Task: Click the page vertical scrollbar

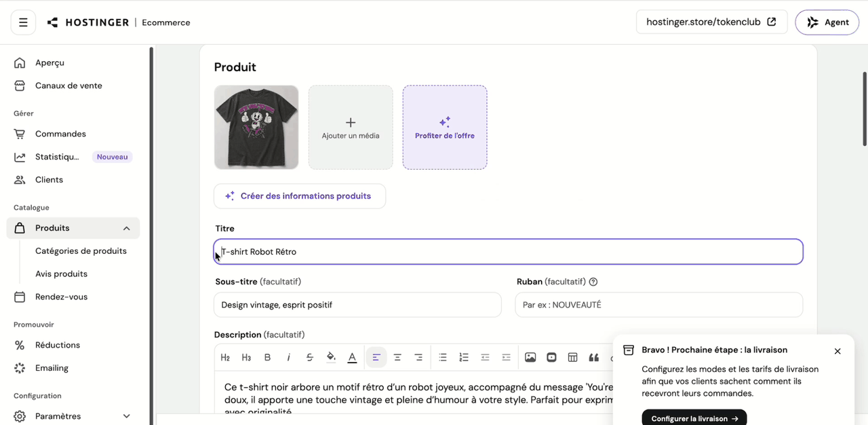Action: 865,109
